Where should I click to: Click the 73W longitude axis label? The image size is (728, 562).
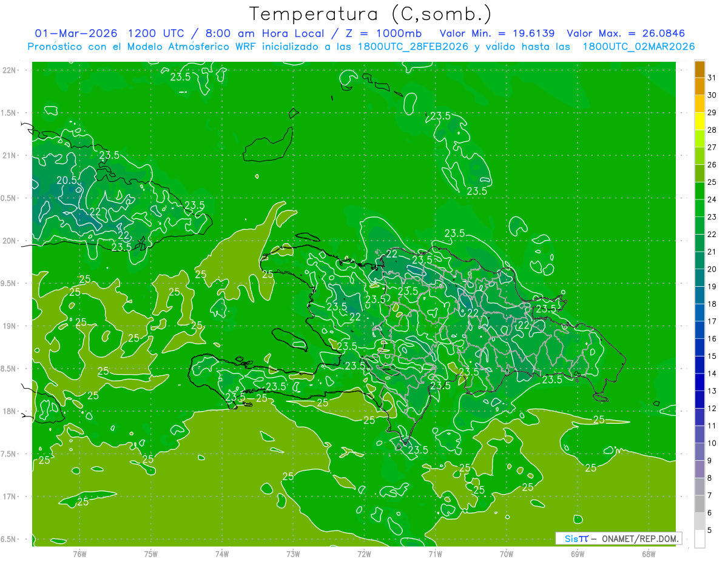pos(293,554)
